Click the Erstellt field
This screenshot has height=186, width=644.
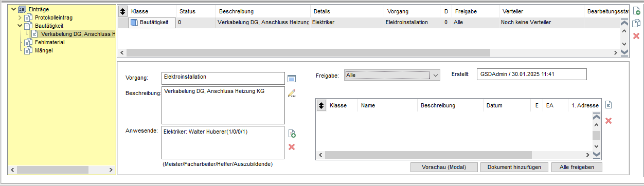(x=532, y=75)
